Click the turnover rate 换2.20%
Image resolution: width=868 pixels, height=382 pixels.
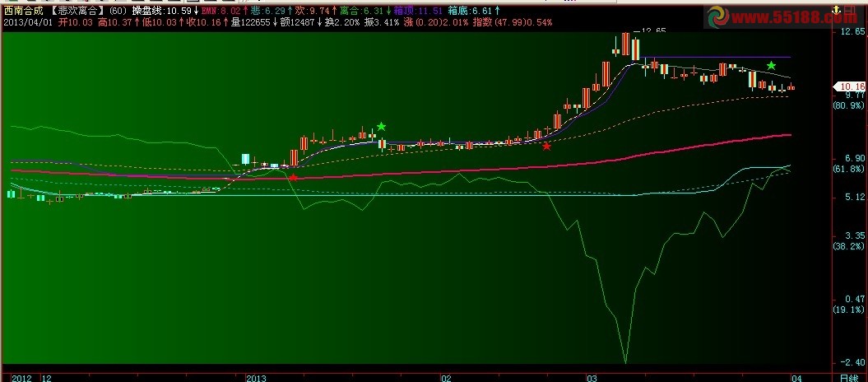[x=342, y=22]
